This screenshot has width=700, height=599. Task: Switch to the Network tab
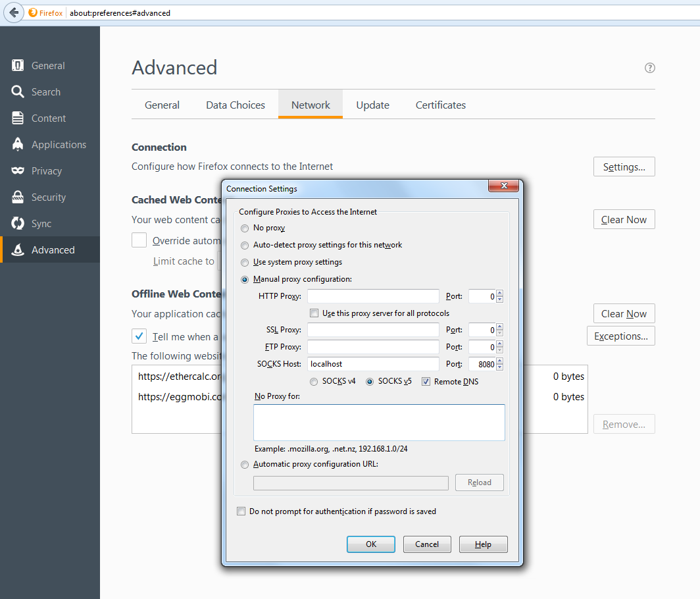pos(311,105)
